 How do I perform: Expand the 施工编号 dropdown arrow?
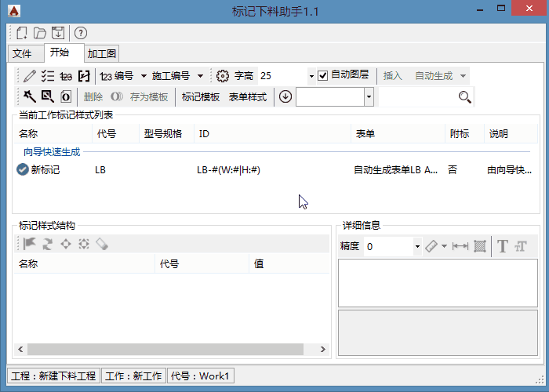pyautogui.click(x=200, y=76)
